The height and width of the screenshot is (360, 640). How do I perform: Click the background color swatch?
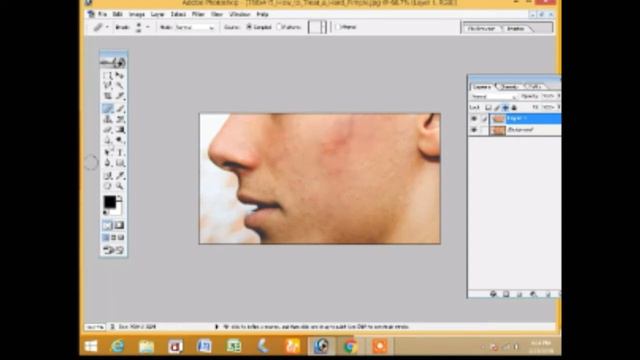point(118,210)
